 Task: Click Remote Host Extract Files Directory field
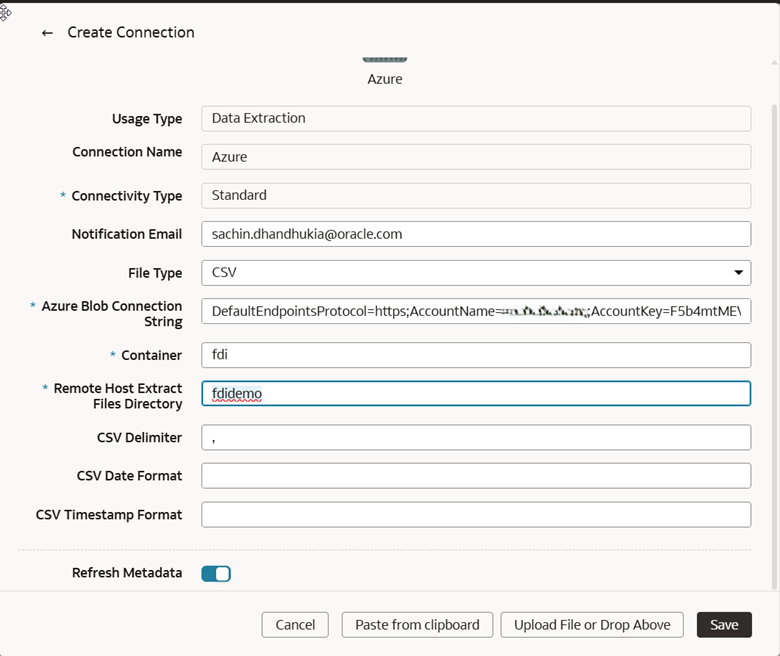coord(476,393)
